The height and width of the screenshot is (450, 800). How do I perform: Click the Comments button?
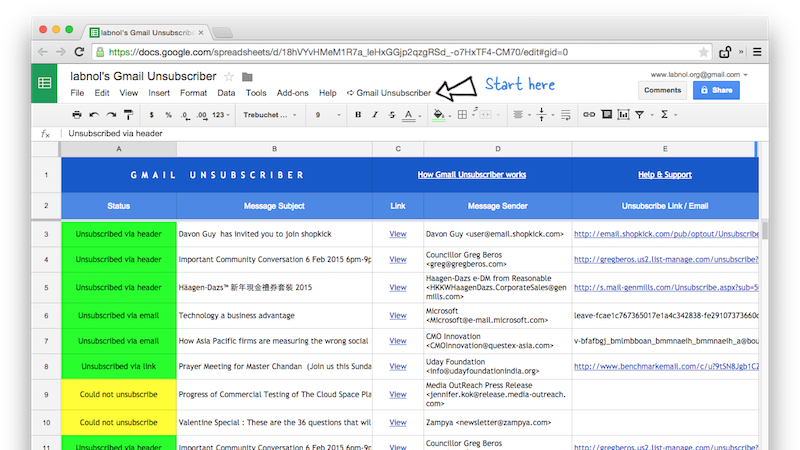[662, 90]
